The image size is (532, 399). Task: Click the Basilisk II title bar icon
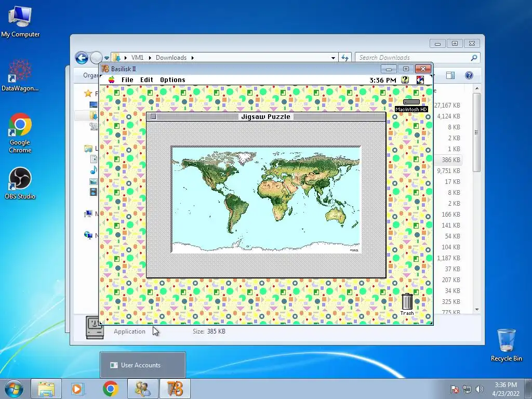click(x=105, y=69)
